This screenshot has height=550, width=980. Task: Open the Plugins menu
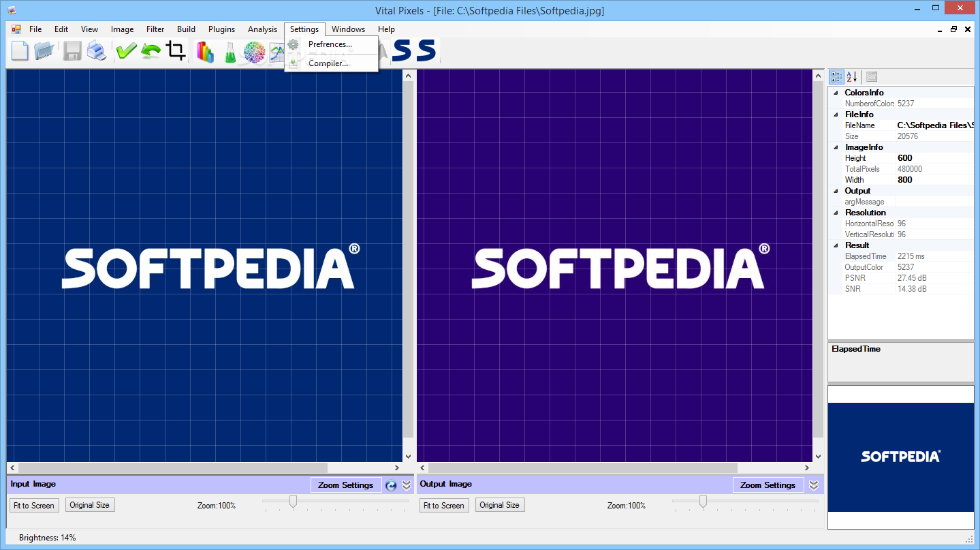point(221,29)
